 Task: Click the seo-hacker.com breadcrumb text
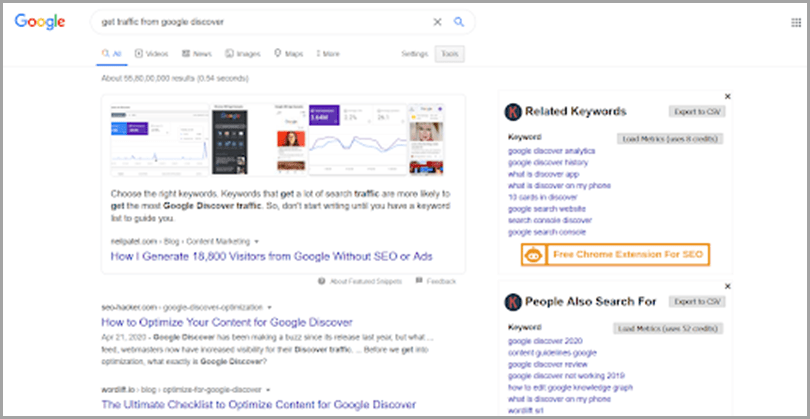tap(182, 307)
